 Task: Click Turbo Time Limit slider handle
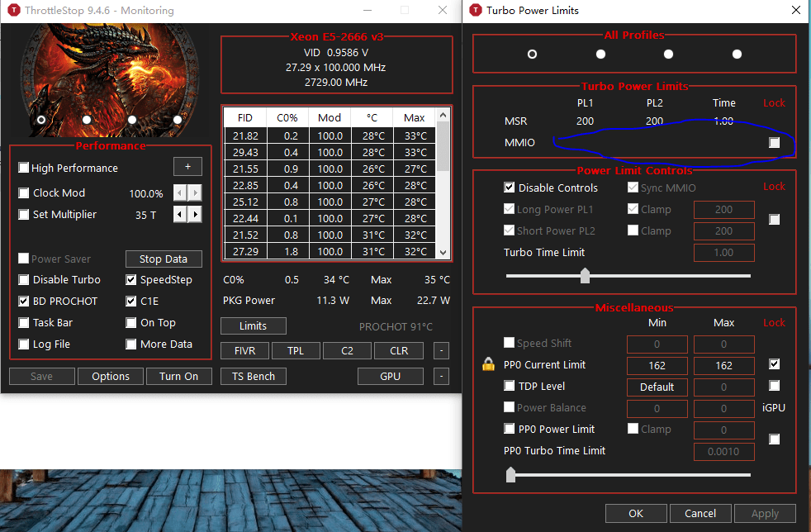585,275
